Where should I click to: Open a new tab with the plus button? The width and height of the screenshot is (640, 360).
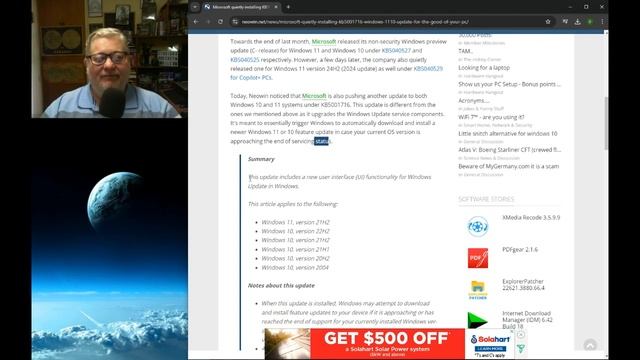[288, 7]
